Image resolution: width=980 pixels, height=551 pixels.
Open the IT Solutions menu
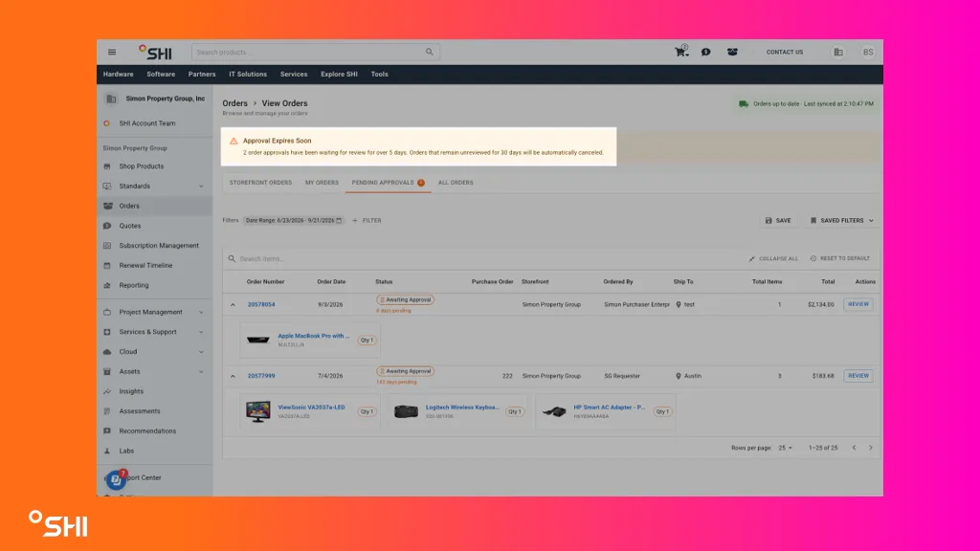248,75
